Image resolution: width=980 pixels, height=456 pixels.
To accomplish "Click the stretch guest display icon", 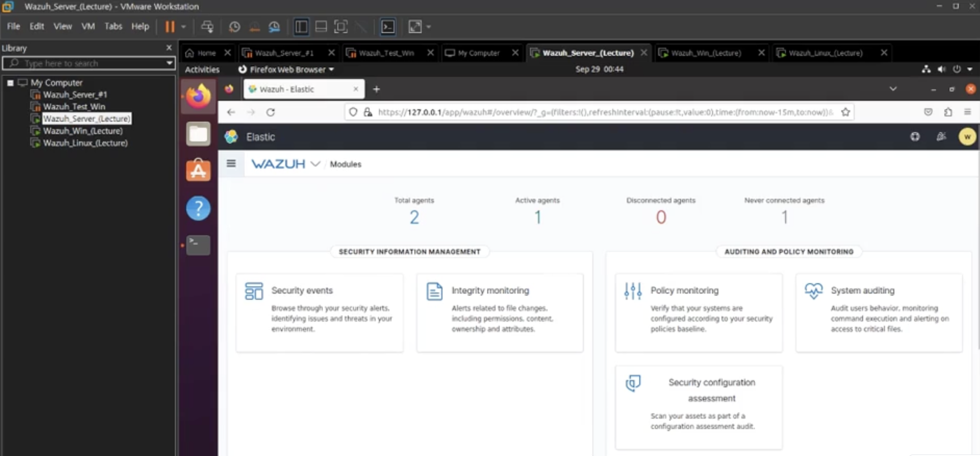I will 415,27.
